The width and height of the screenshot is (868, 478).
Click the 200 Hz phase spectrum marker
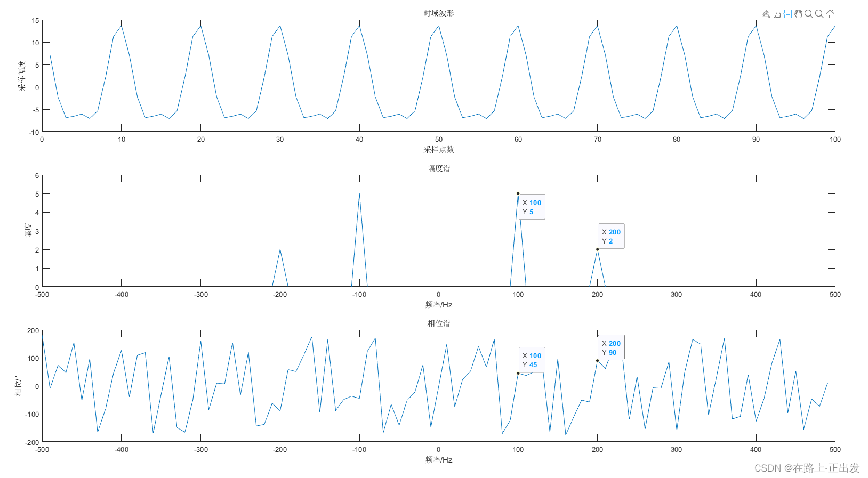(x=597, y=361)
